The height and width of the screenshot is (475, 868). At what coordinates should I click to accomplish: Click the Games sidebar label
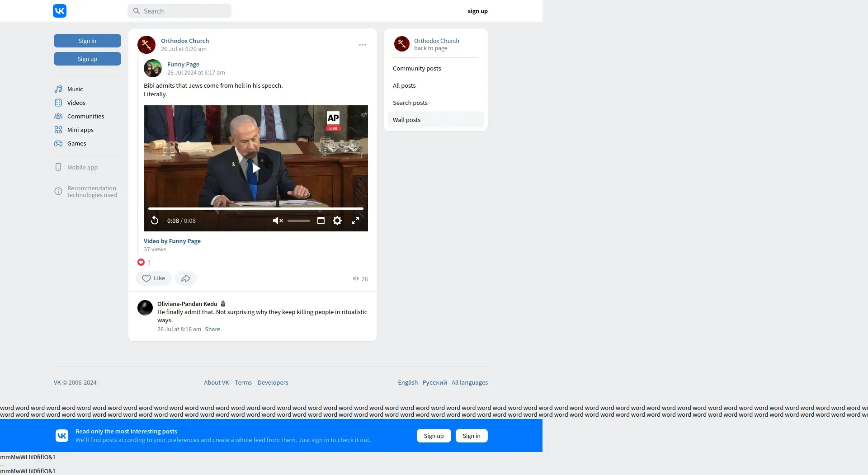tap(76, 143)
